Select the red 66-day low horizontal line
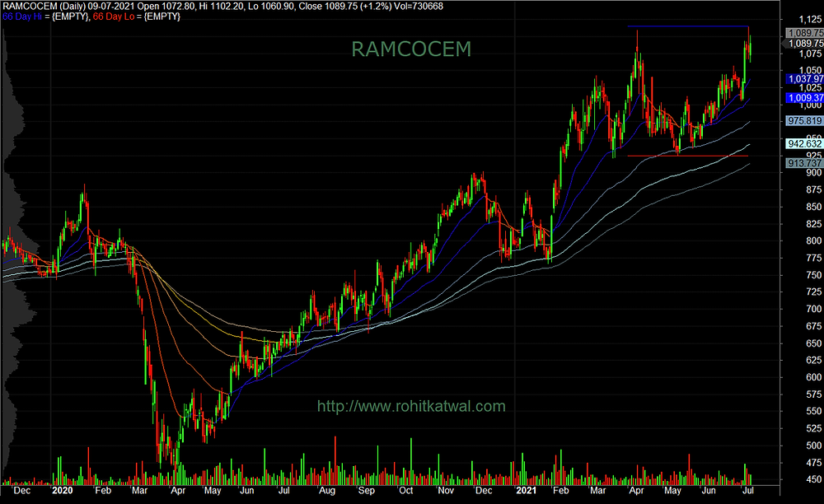 click(x=688, y=156)
